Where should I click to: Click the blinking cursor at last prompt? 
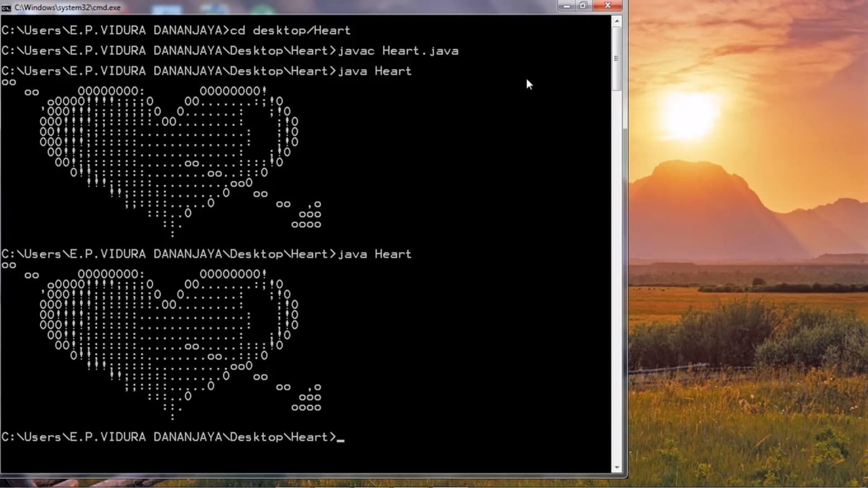[340, 440]
